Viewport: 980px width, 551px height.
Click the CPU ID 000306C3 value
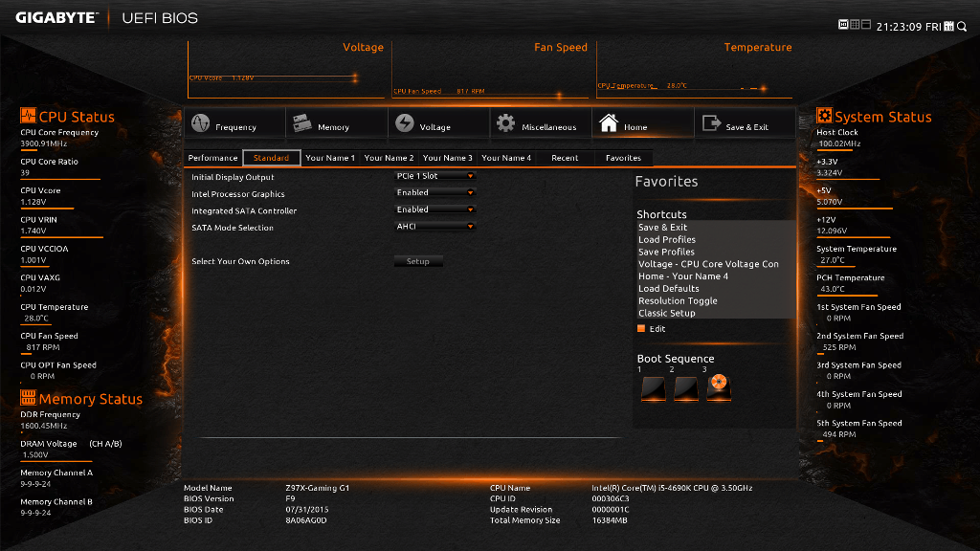tap(611, 498)
